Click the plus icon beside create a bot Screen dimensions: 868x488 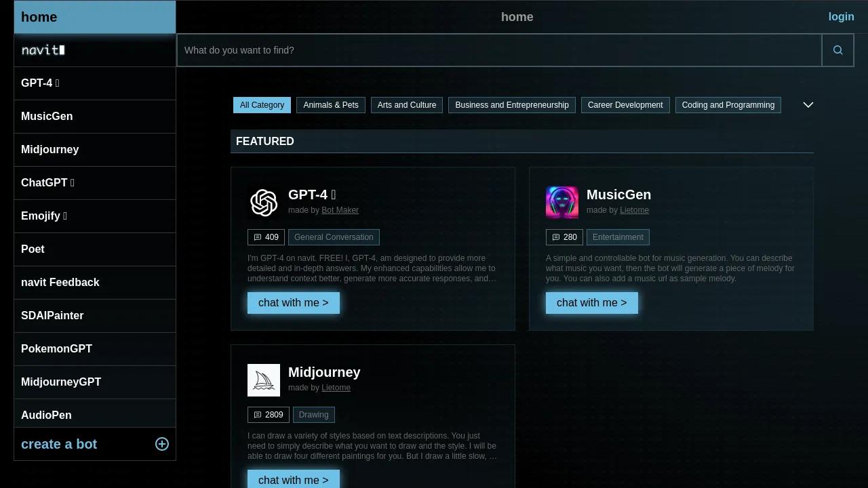(162, 444)
